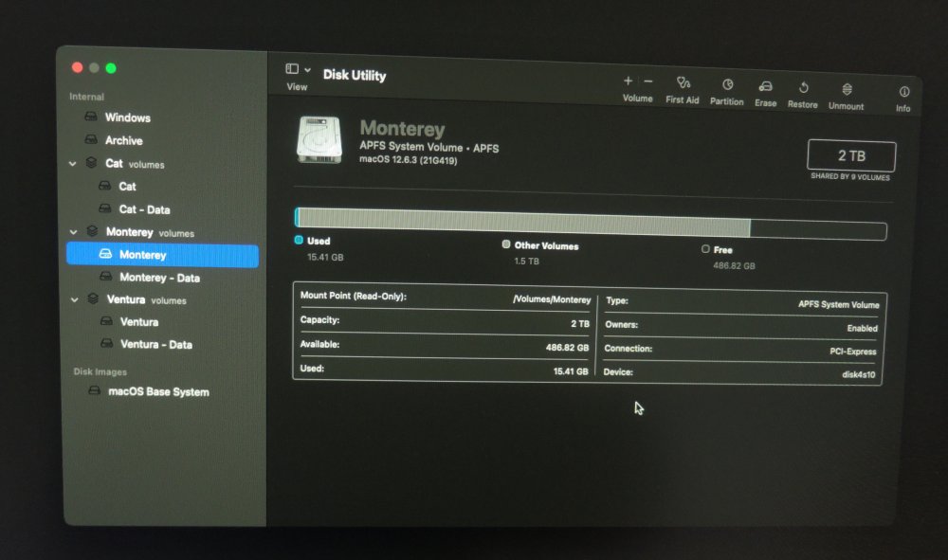Screen dimensions: 948x560
Task: Click the Available 486.82 GB value
Action: click(x=567, y=348)
